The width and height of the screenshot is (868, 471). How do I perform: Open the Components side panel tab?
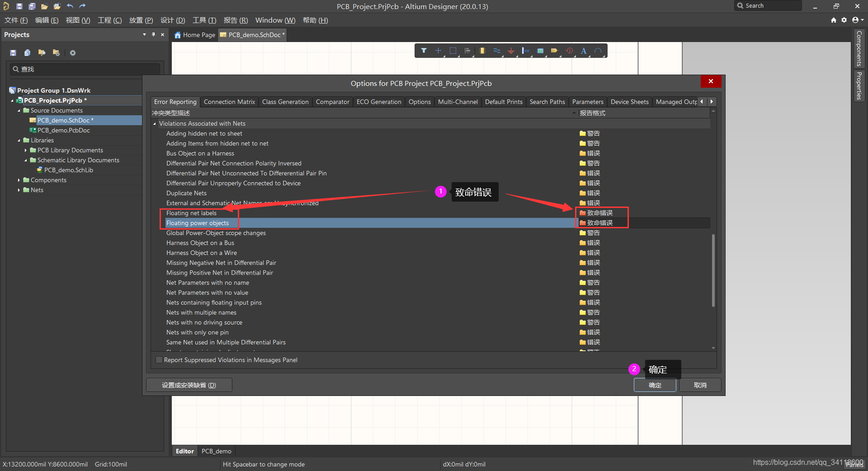[859, 48]
